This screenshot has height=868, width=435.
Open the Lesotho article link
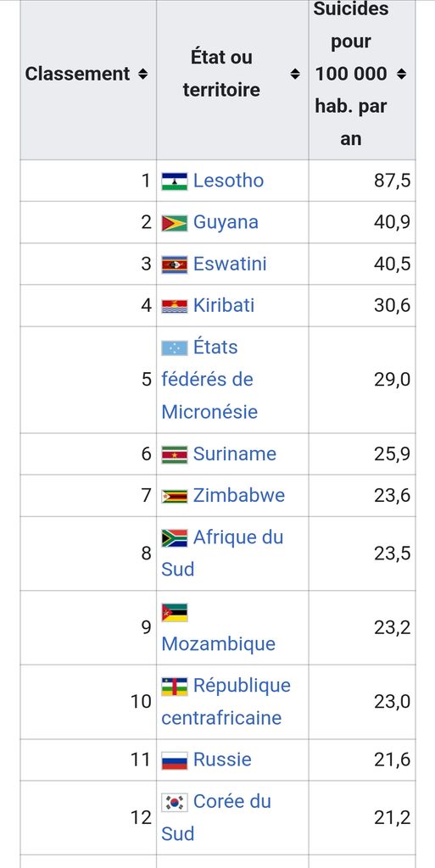pyautogui.click(x=228, y=181)
